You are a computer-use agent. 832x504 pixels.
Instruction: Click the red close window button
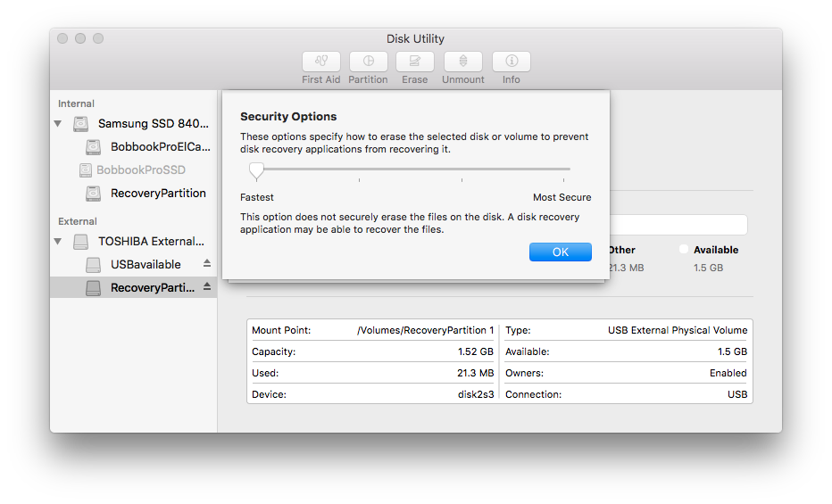62,38
